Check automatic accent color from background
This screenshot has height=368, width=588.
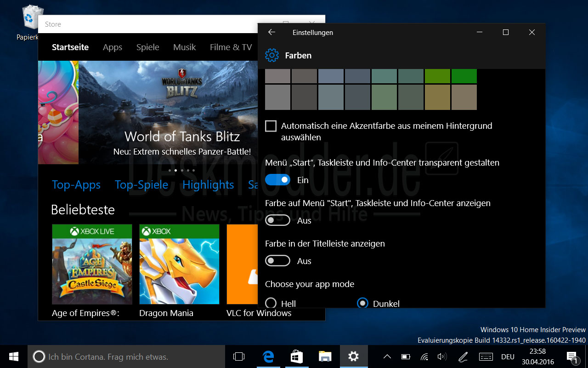coord(271,126)
